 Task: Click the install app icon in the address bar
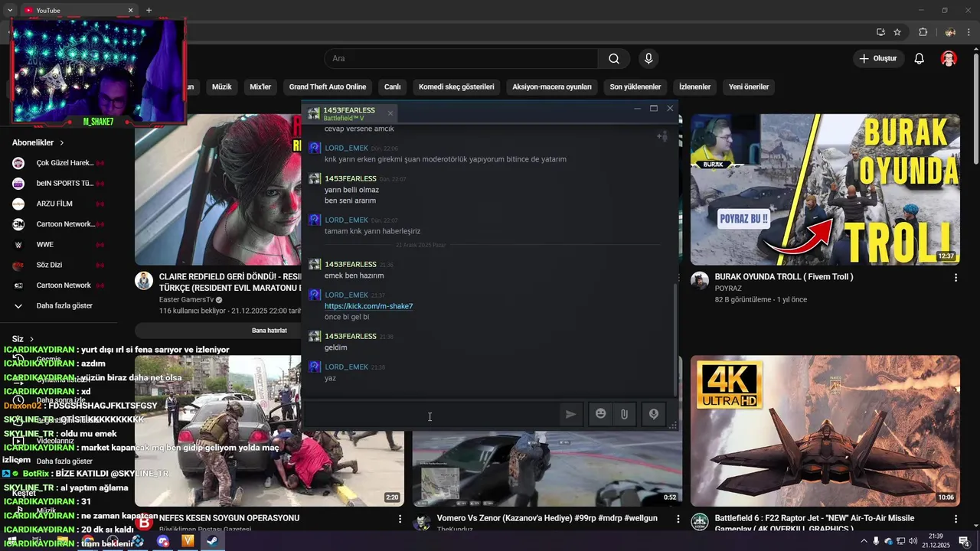tap(880, 32)
